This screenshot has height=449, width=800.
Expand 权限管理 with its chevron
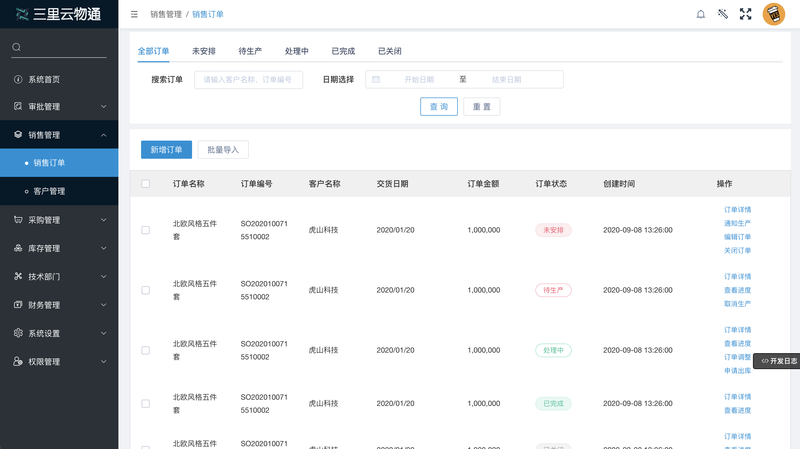[x=104, y=362]
